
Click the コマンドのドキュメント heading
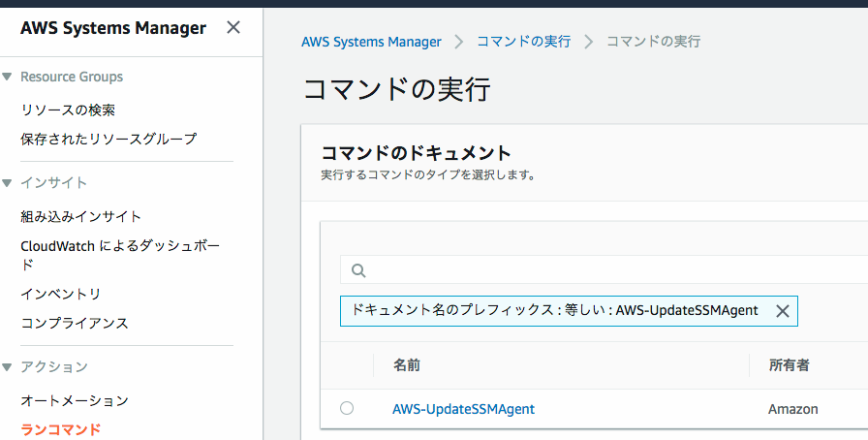416,153
